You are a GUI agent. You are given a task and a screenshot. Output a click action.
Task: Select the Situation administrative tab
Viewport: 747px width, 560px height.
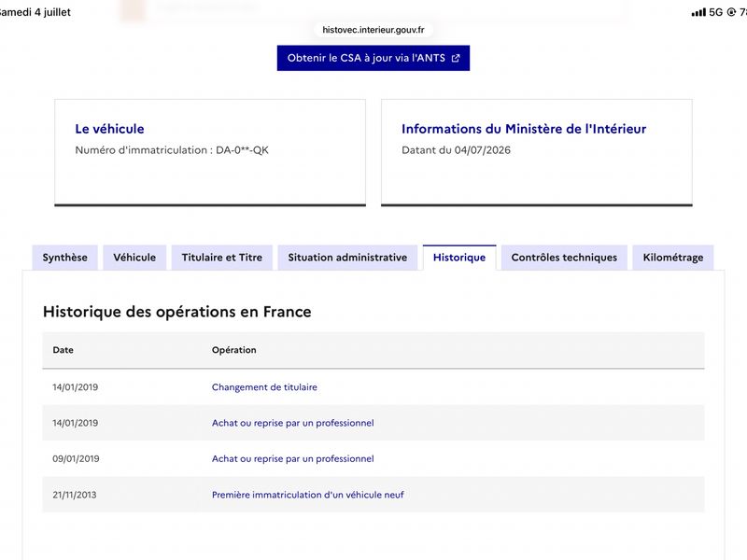(347, 258)
